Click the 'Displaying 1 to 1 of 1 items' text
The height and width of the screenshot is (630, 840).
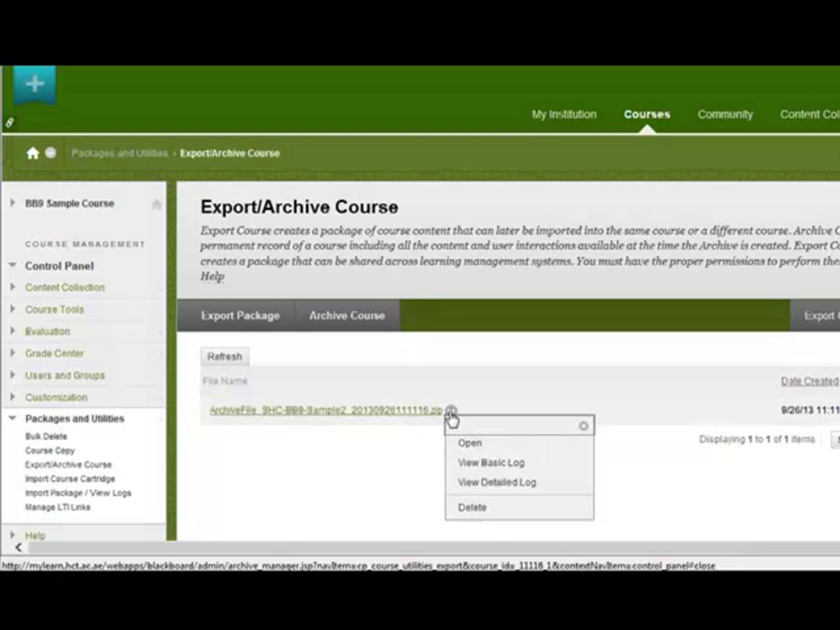757,439
